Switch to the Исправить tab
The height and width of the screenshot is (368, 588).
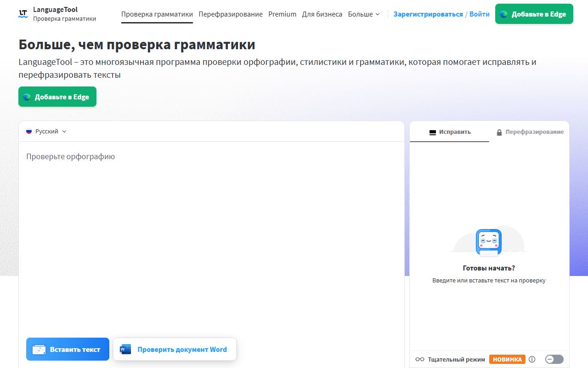(450, 132)
